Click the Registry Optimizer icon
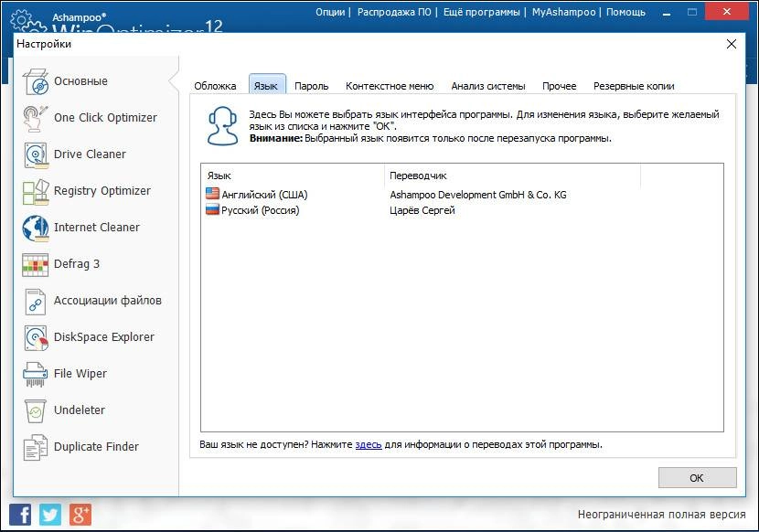759x532 pixels. click(36, 191)
